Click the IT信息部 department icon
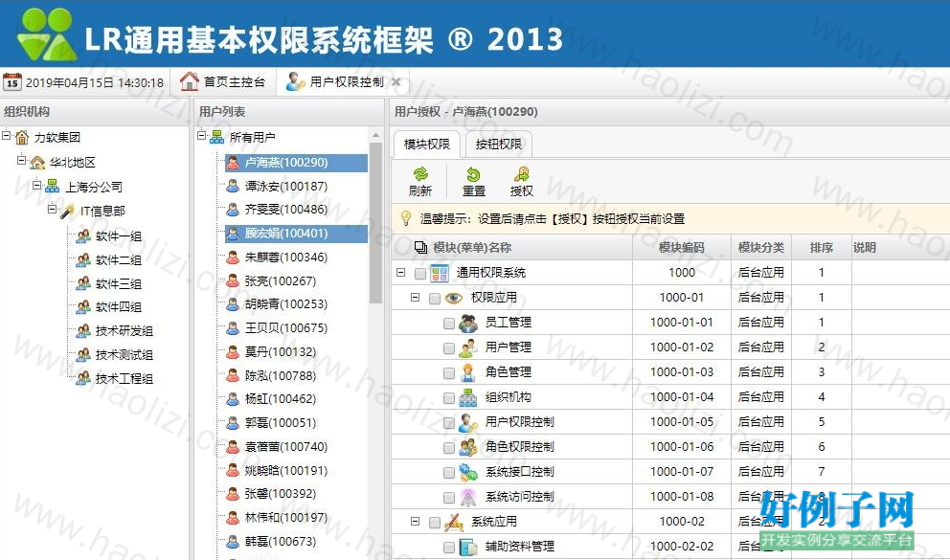 click(x=68, y=211)
